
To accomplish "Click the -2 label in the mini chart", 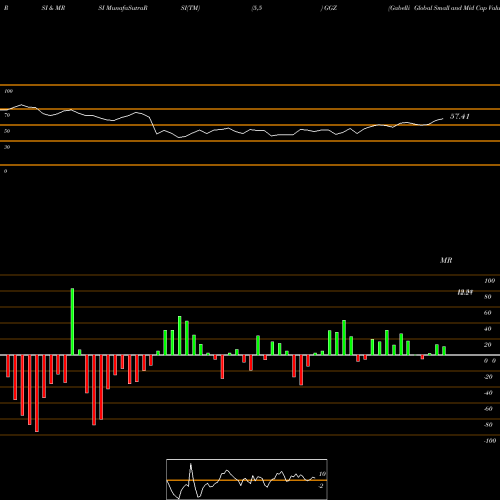I will point(321,486).
